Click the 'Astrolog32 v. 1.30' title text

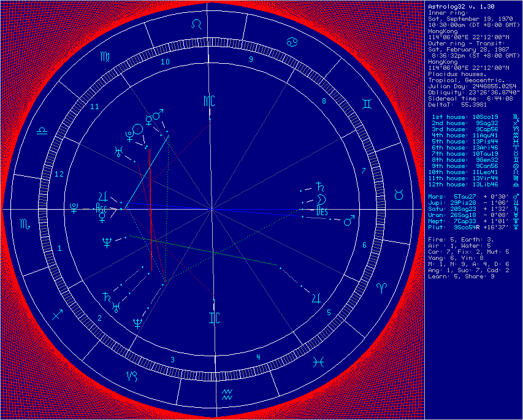457,6
